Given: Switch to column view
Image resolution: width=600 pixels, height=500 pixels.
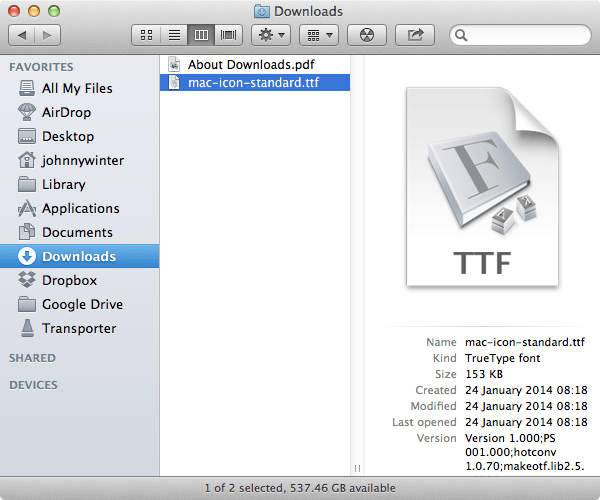Looking at the screenshot, I should click(201, 35).
